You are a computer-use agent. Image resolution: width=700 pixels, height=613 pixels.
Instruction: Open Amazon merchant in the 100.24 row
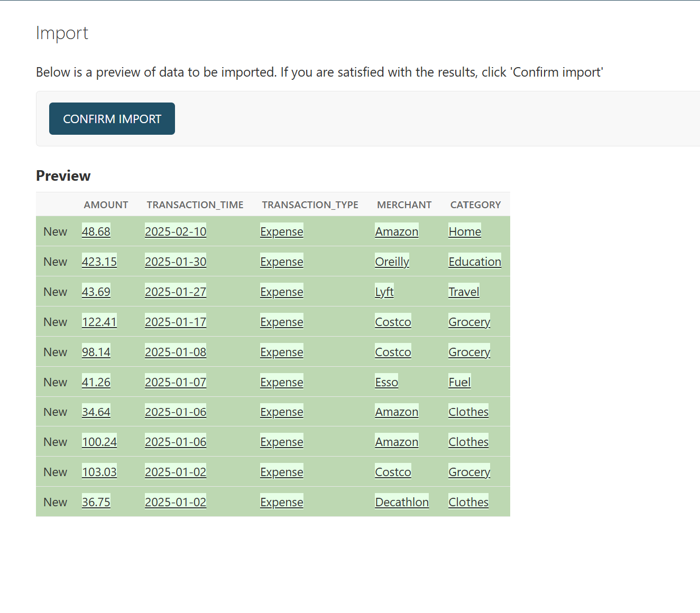397,442
